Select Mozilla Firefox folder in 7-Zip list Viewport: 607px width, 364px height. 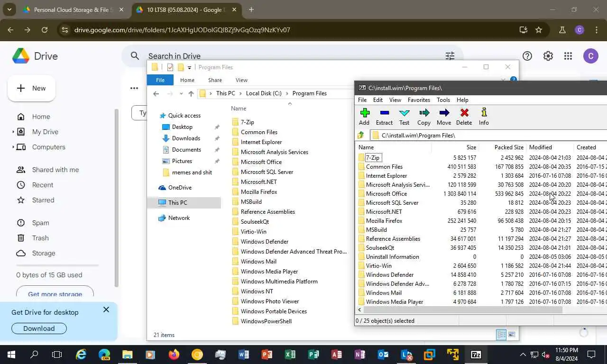[x=384, y=220]
